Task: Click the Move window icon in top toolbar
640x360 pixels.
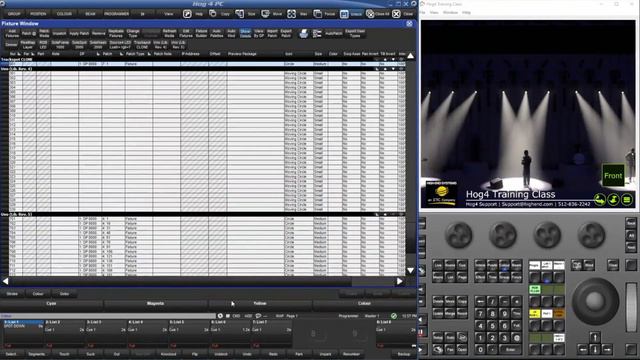Action: click(x=265, y=14)
